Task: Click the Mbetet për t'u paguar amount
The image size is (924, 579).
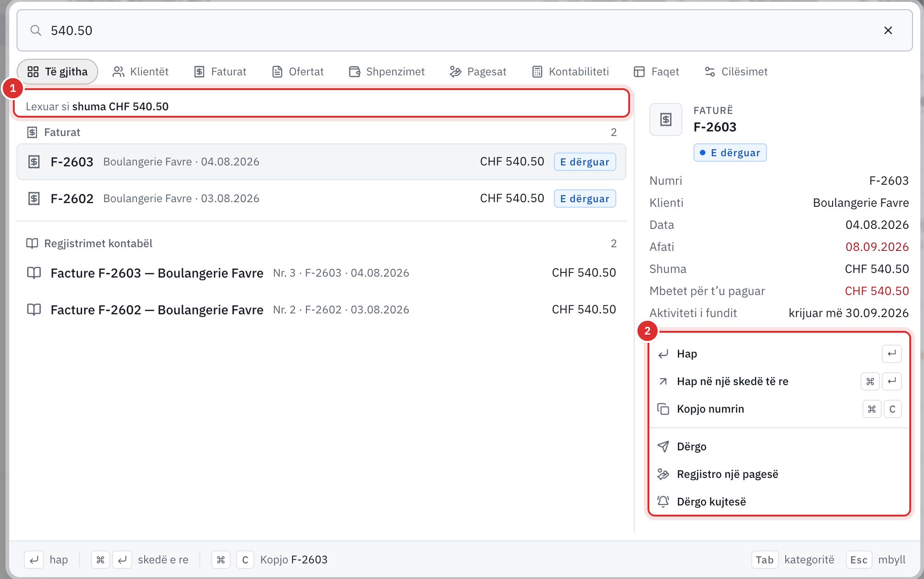Action: click(x=877, y=291)
